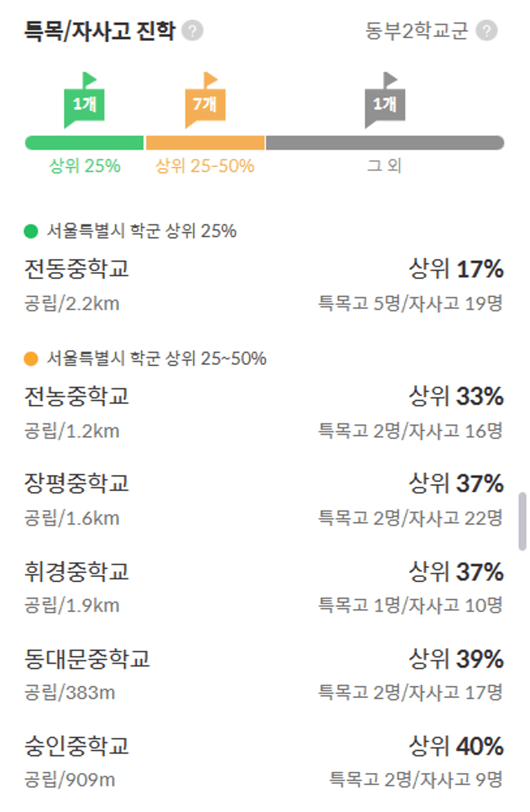Click the 상위 25% label under the bar
The width and height of the screenshot is (530, 812).
click(85, 166)
